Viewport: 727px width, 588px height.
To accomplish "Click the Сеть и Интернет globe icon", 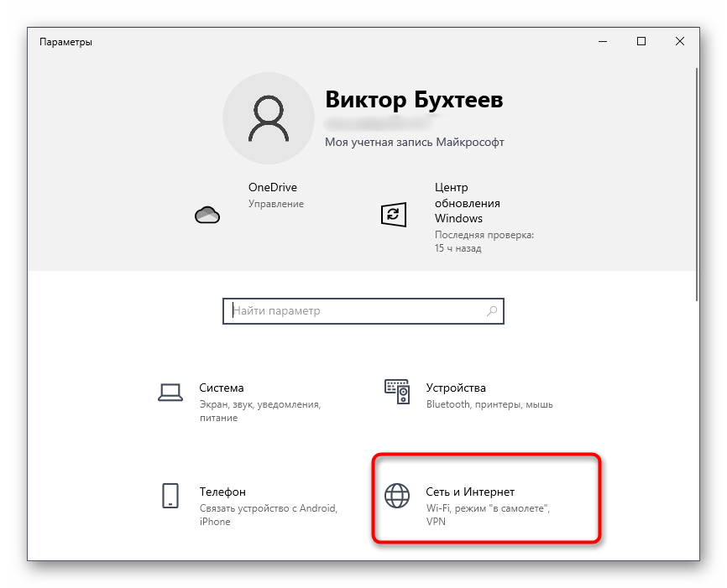I will point(397,496).
